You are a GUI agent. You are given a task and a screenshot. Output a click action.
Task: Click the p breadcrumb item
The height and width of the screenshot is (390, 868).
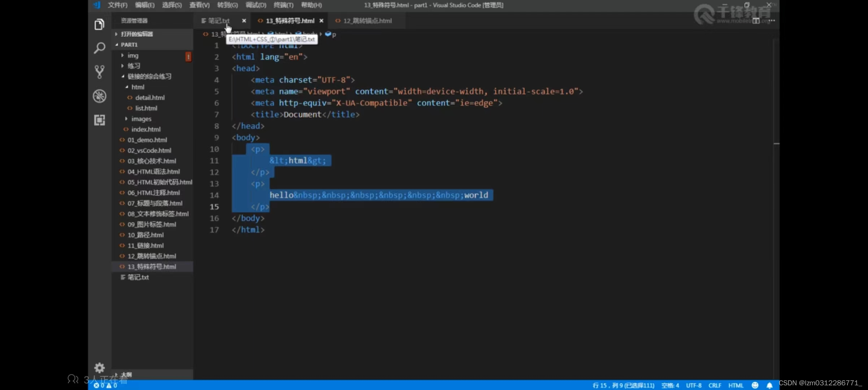[x=331, y=34]
